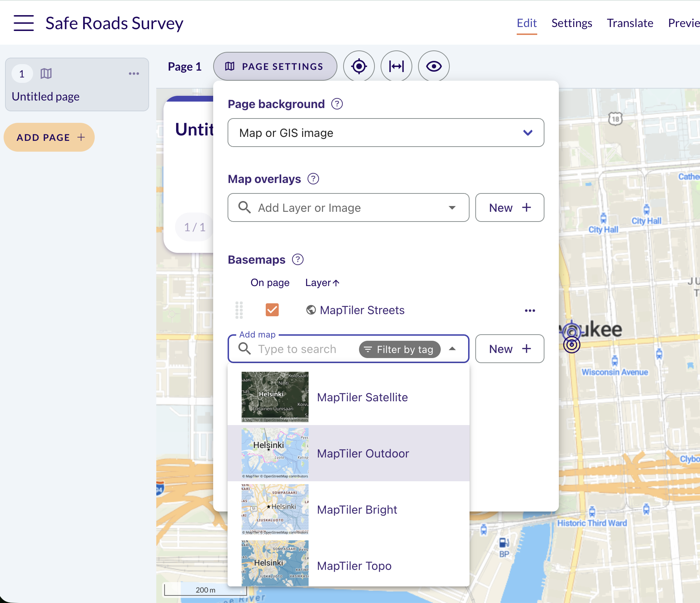Select MapTiler Outdoor from the list
The width and height of the screenshot is (700, 603).
[x=349, y=453]
